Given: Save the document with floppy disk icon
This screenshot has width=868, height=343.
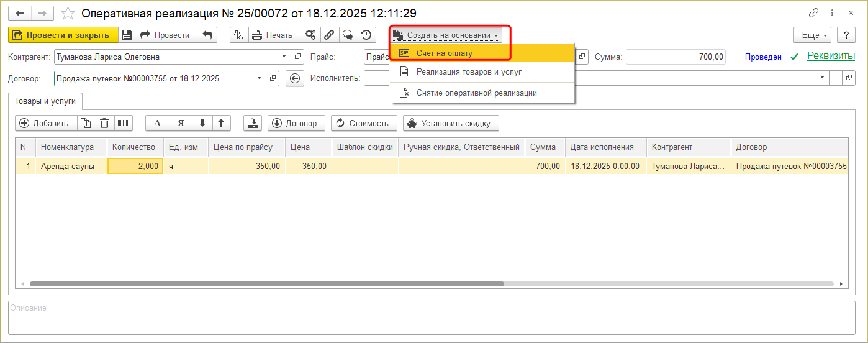Looking at the screenshot, I should pyautogui.click(x=127, y=35).
